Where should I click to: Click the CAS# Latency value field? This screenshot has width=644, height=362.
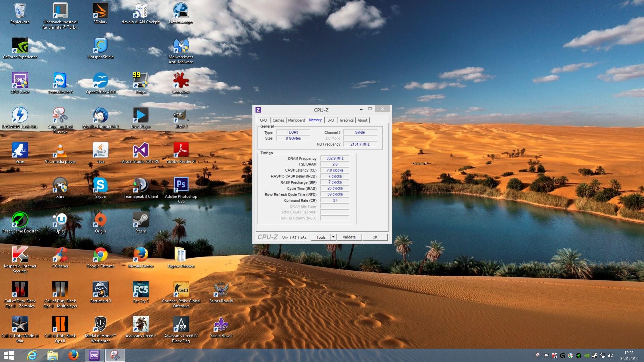[x=335, y=170]
